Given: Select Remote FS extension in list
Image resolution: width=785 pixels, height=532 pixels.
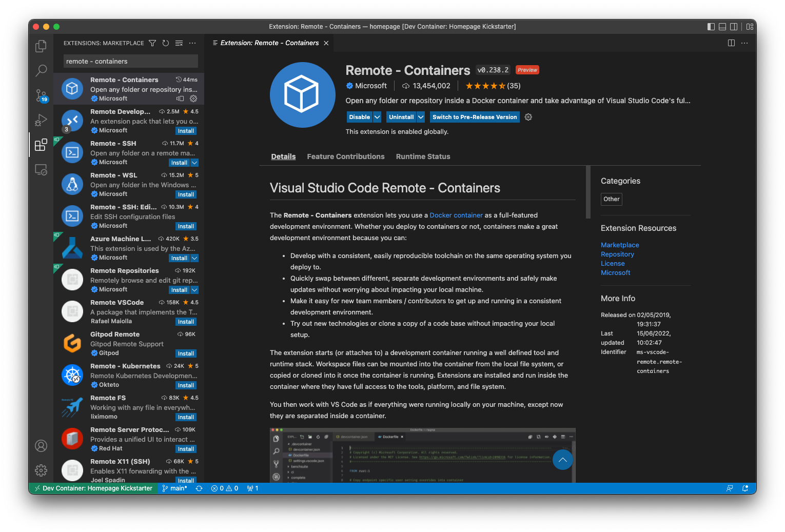Looking at the screenshot, I should pyautogui.click(x=129, y=407).
